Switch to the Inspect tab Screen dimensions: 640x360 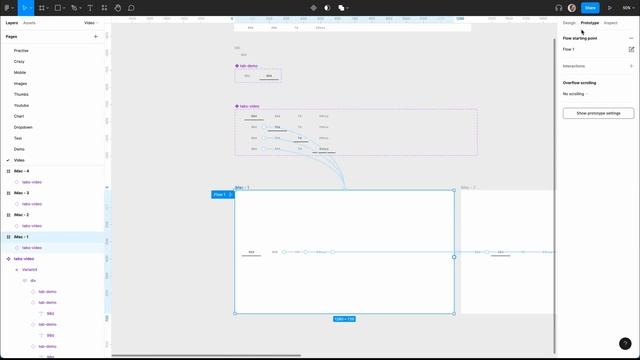tap(611, 23)
